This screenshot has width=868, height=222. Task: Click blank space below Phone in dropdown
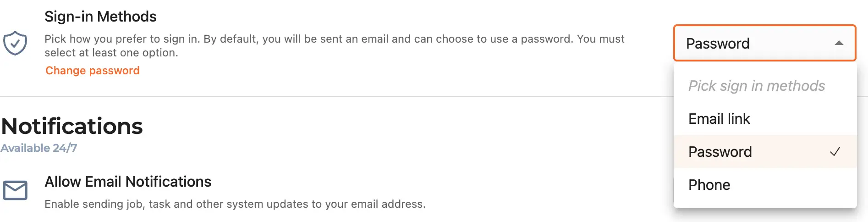point(765,205)
